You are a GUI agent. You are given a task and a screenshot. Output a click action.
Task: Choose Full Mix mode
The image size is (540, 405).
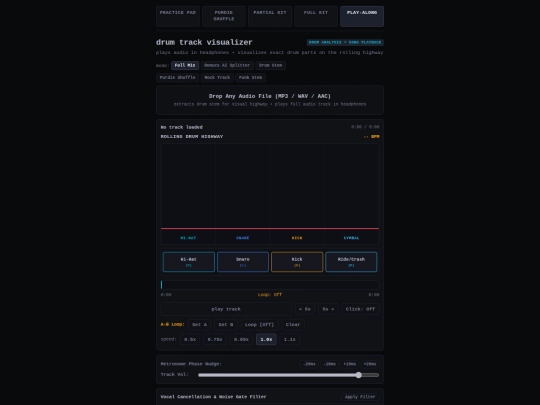pos(185,65)
